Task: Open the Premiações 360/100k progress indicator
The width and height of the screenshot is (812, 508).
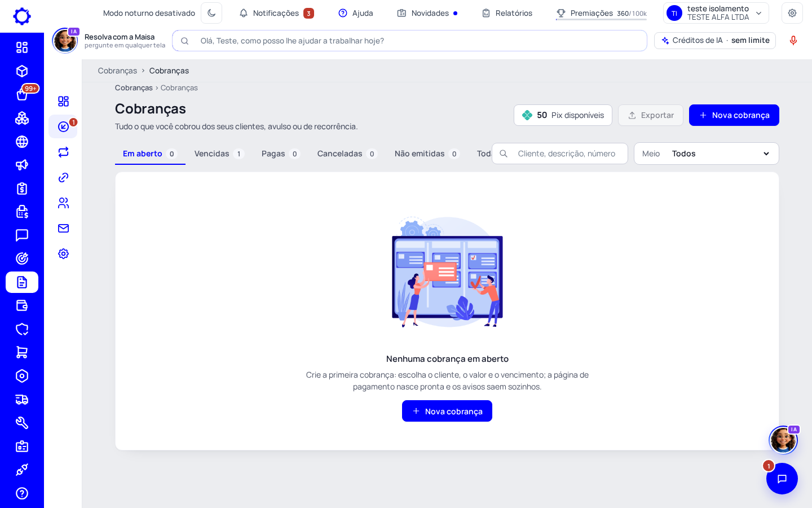Action: 601,13
